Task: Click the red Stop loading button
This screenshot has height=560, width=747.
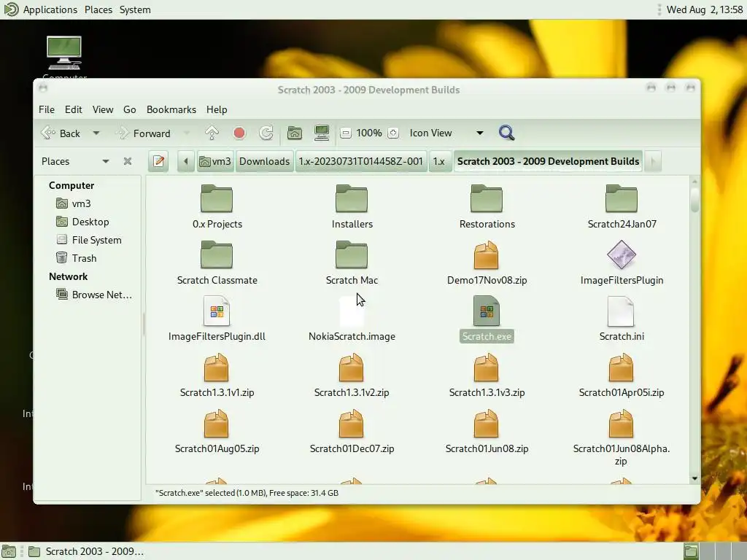Action: (x=239, y=133)
